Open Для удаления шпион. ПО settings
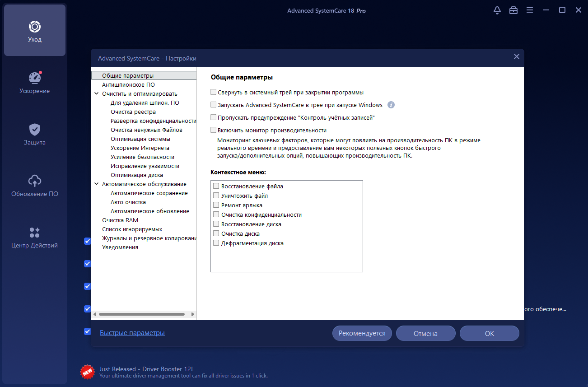 [x=145, y=103]
